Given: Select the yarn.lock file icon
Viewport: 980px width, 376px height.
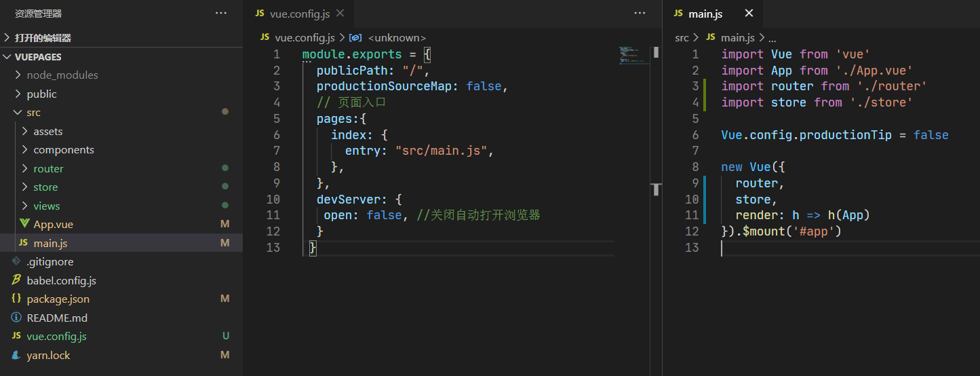Looking at the screenshot, I should click(16, 355).
